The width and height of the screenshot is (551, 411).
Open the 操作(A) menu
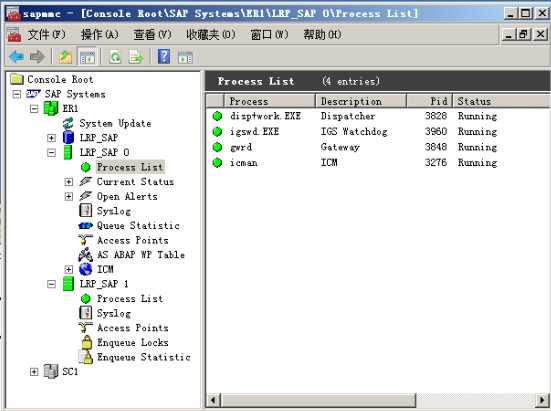[100, 34]
